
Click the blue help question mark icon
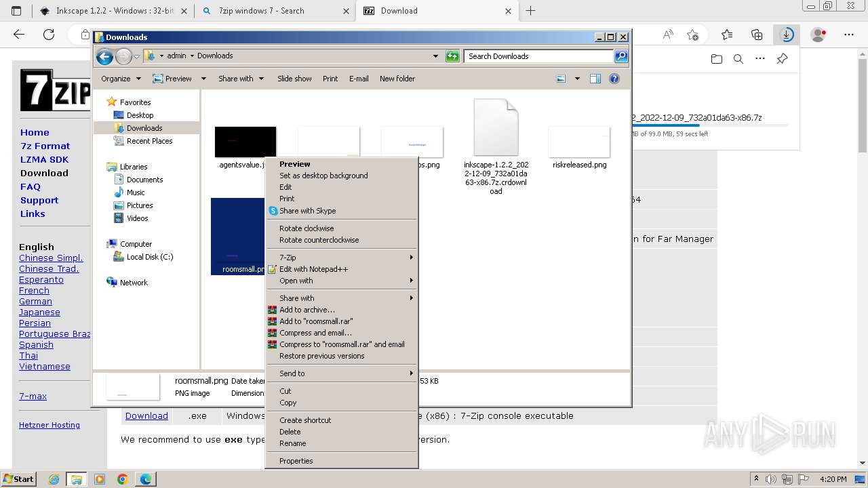pos(614,79)
